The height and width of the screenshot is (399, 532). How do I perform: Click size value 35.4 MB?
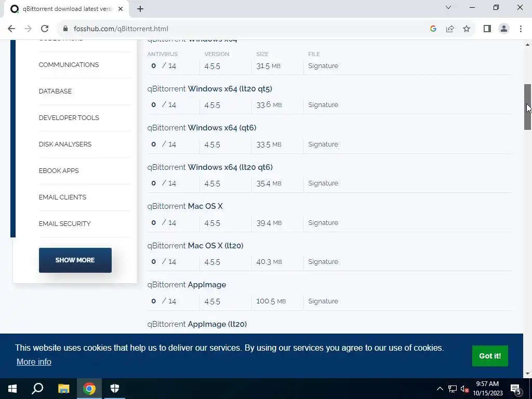(x=269, y=183)
